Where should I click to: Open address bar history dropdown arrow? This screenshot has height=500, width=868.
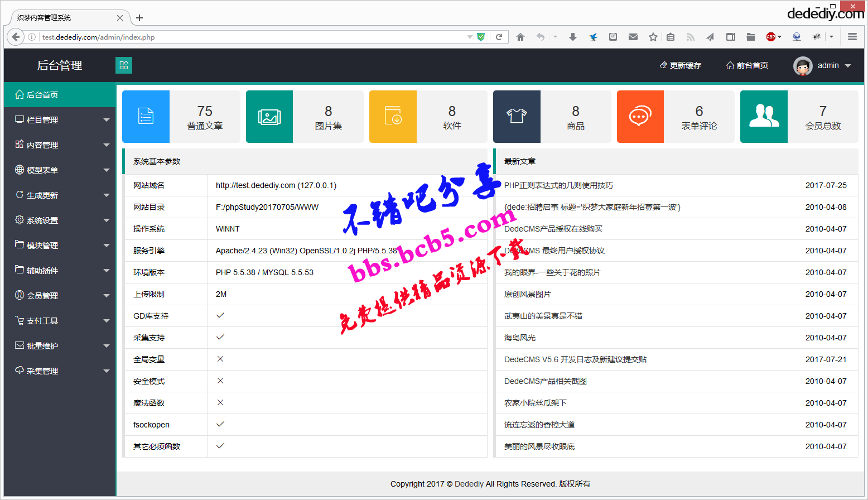pyautogui.click(x=470, y=37)
